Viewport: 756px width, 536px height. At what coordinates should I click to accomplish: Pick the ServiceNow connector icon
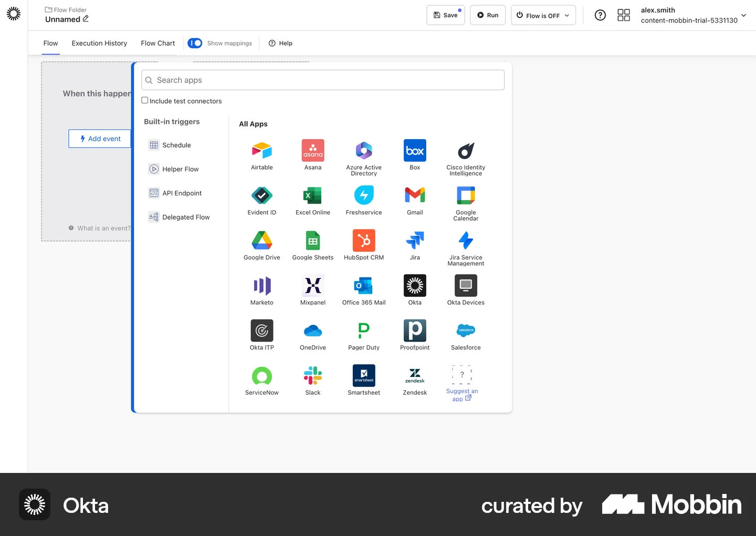click(x=261, y=376)
